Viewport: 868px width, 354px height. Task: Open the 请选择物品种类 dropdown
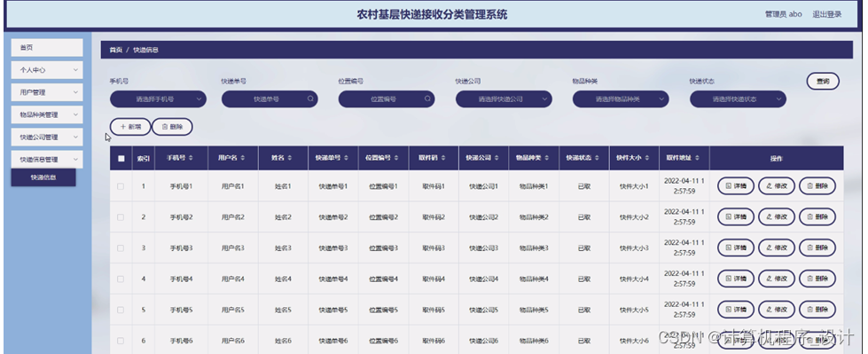[x=621, y=99]
